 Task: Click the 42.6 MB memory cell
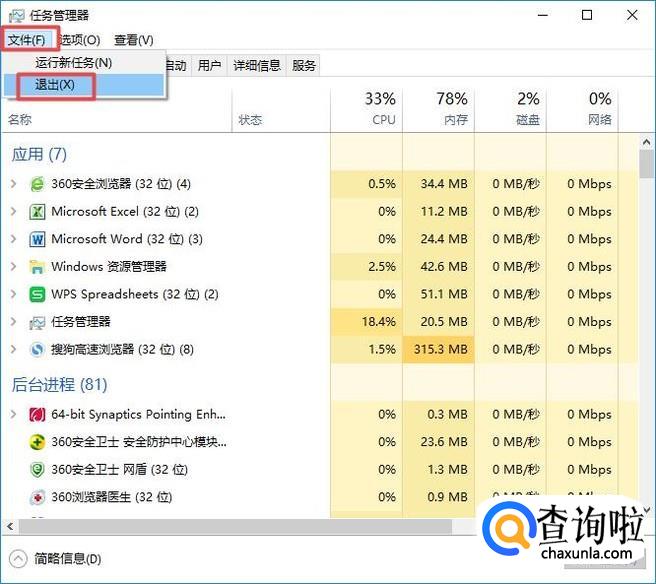point(438,266)
